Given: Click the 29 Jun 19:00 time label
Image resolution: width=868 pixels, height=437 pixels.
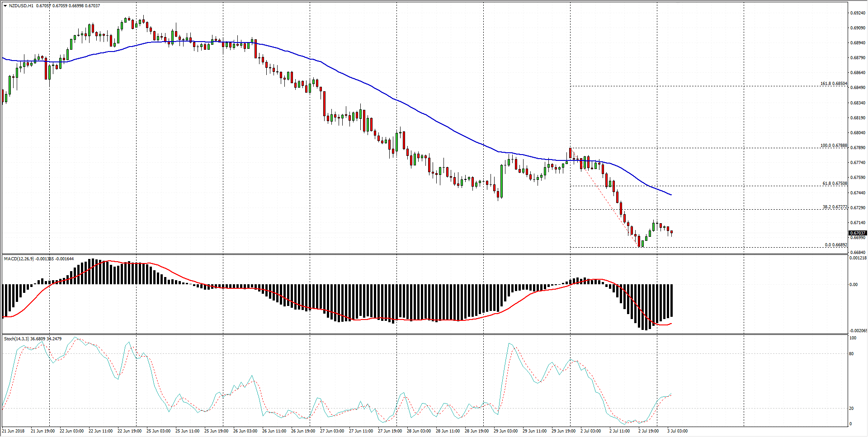Looking at the screenshot, I should pos(563,431).
